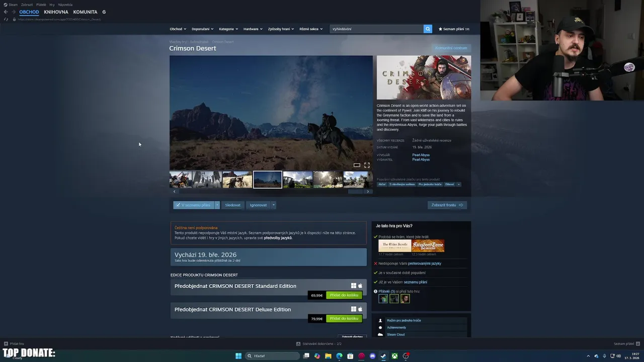This screenshot has width=644, height=362.
Task: Click the Add game plus icon
Action: [6, 344]
